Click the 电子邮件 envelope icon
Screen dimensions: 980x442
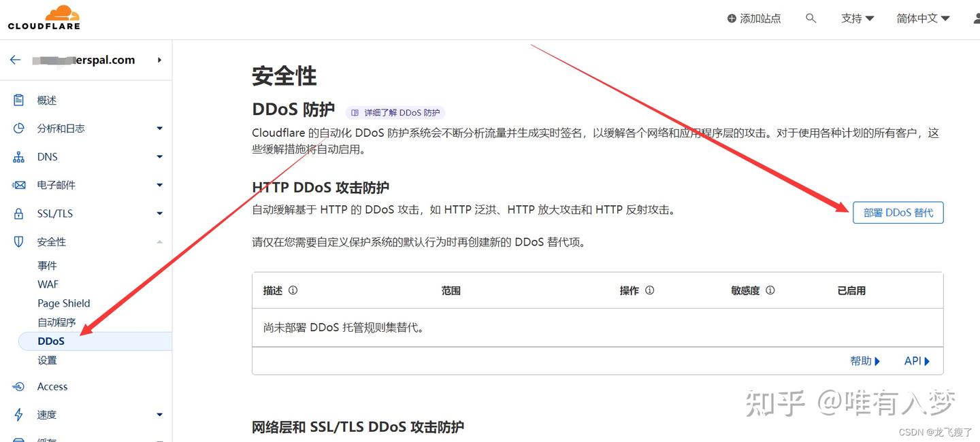pos(19,185)
